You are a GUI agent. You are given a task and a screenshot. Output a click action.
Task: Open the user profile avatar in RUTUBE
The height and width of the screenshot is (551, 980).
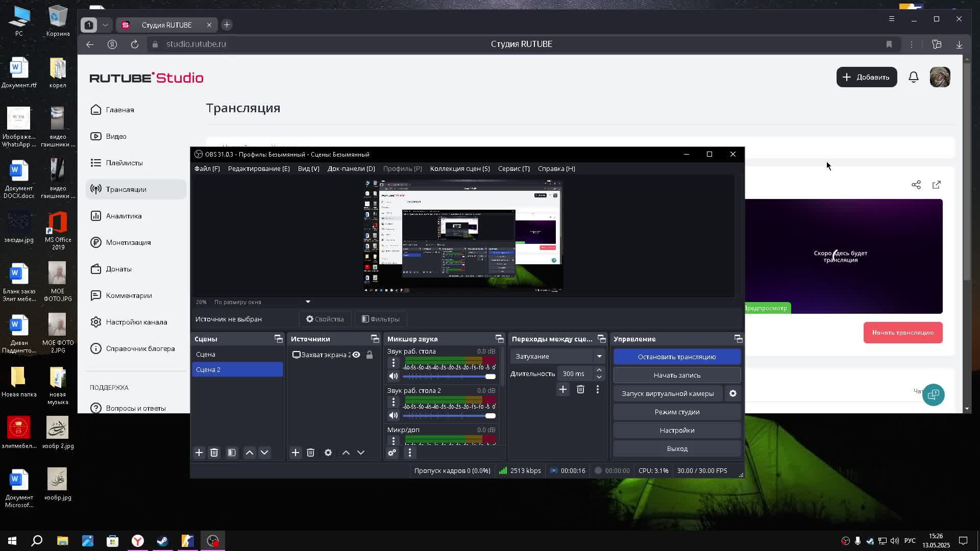(x=940, y=77)
